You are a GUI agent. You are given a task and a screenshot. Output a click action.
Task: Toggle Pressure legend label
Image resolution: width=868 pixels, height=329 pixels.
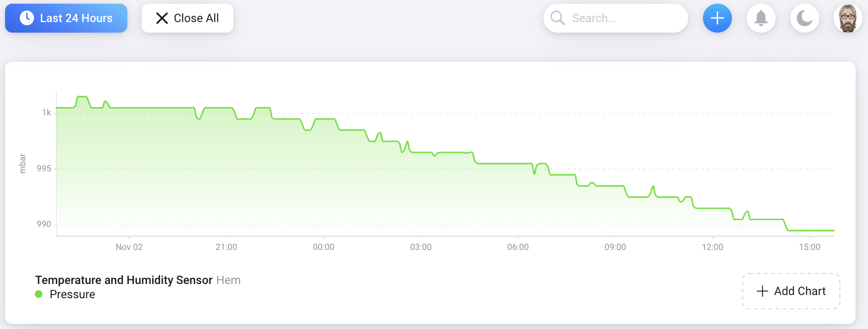coord(72,294)
